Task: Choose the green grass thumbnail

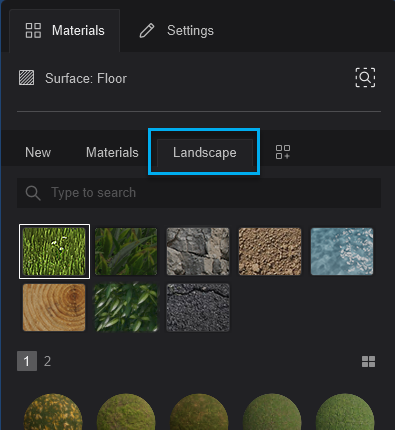Action: [x=54, y=251]
